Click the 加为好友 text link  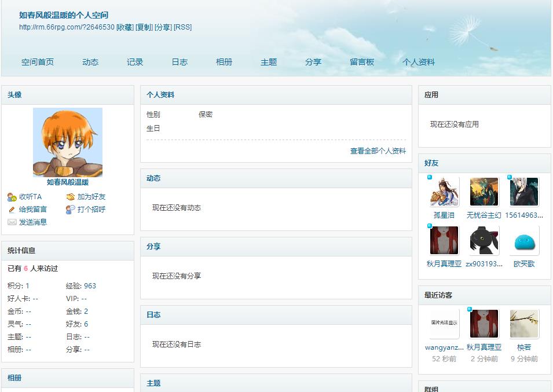[91, 197]
